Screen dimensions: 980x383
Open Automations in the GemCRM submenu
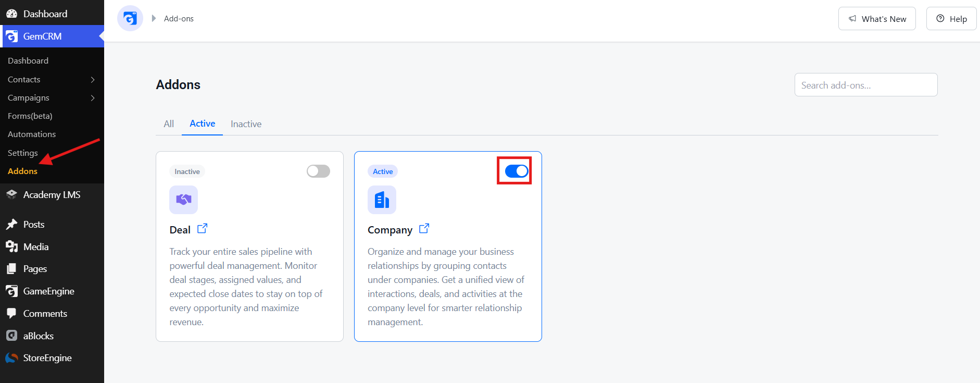tap(32, 134)
